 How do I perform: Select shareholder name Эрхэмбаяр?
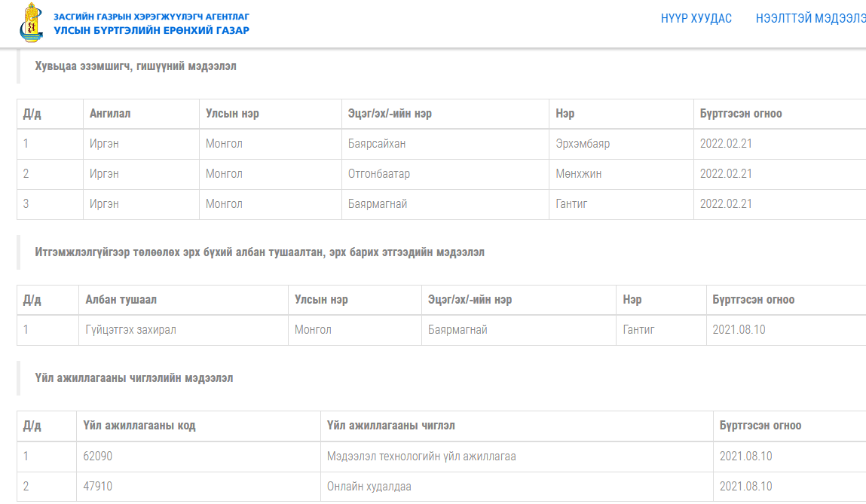click(582, 144)
